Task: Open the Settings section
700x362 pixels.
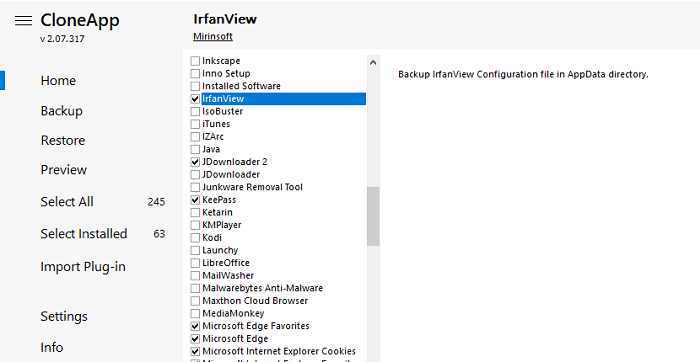Action: [x=64, y=316]
